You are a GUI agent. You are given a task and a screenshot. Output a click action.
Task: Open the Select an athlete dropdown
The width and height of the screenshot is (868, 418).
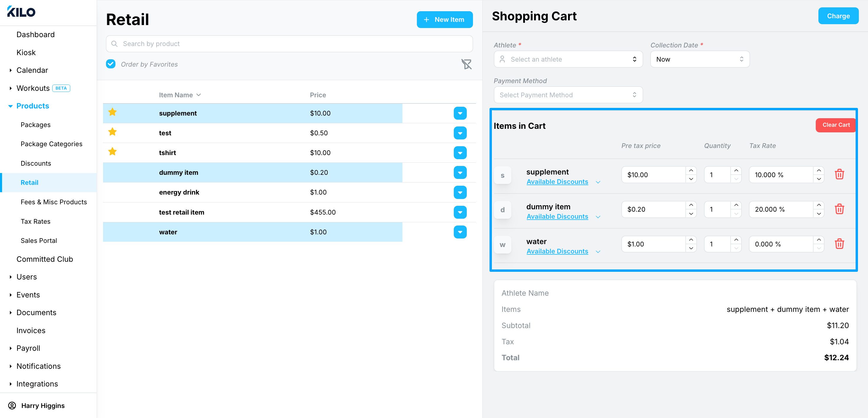point(568,59)
